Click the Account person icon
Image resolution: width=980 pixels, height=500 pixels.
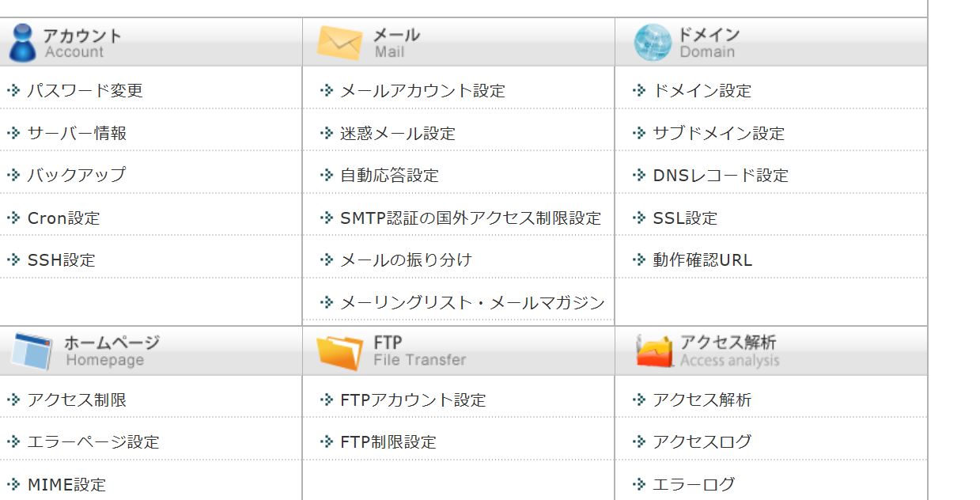click(x=22, y=43)
